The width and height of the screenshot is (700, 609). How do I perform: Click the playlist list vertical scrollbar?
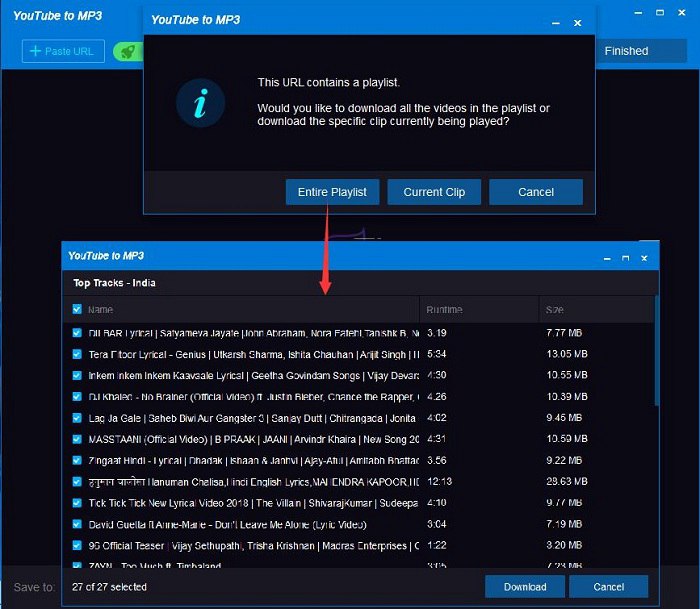click(656, 350)
